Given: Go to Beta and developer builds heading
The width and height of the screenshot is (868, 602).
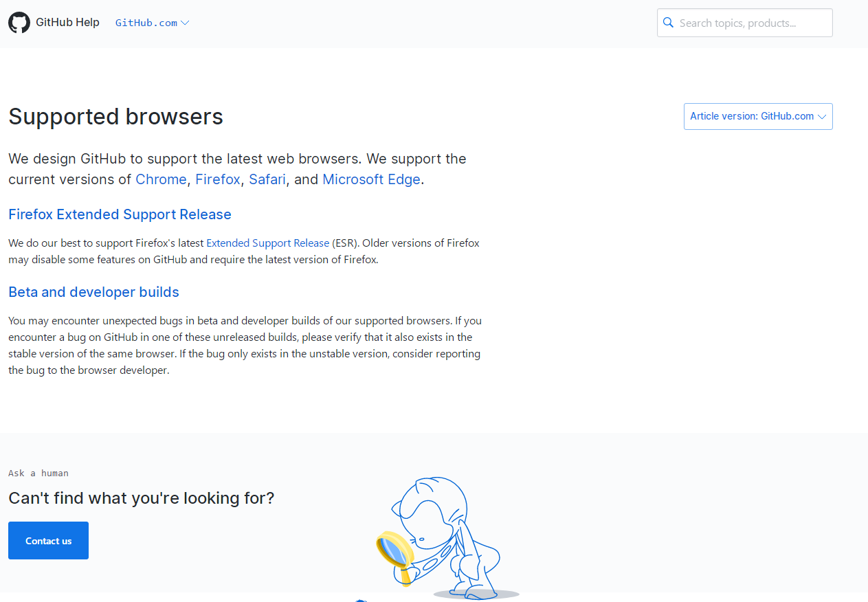Looking at the screenshot, I should [x=93, y=292].
